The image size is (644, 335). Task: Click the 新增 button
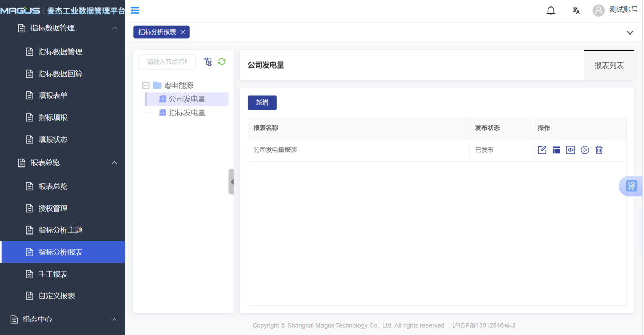coord(262,103)
